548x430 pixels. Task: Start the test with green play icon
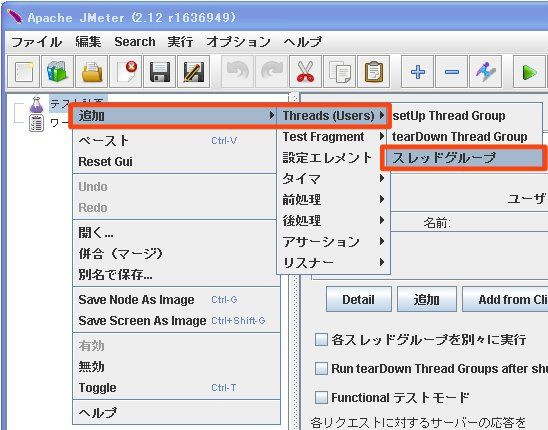click(x=529, y=72)
